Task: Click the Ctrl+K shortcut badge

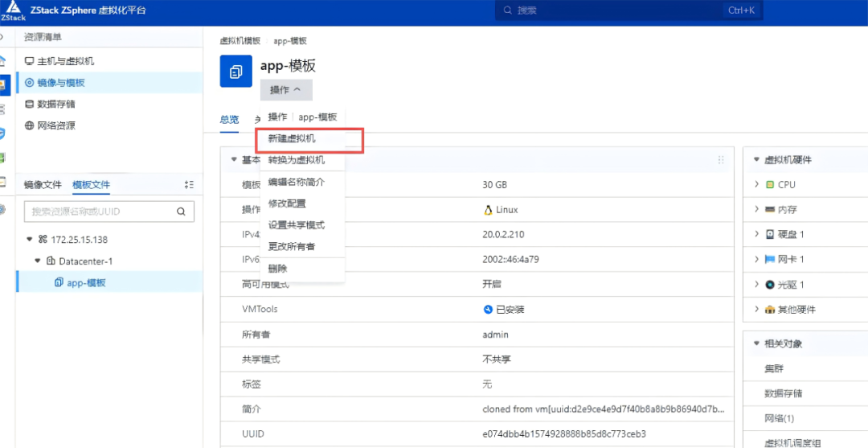Action: (x=743, y=10)
